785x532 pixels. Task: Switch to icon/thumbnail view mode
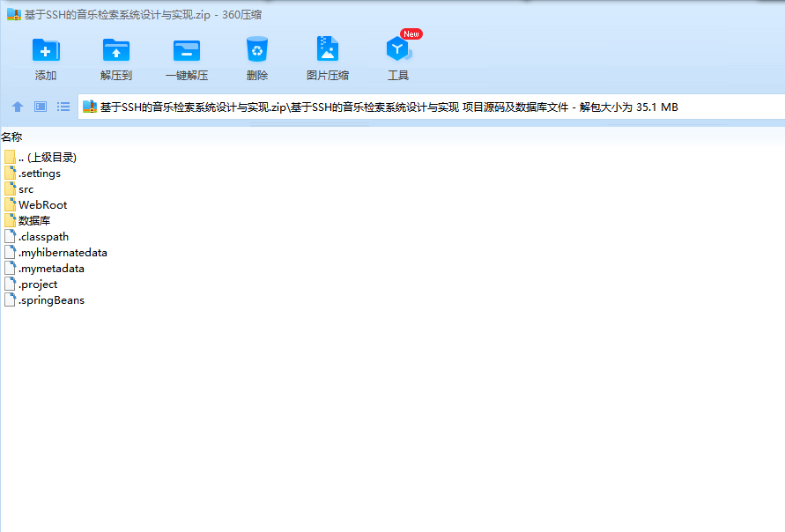click(x=41, y=107)
